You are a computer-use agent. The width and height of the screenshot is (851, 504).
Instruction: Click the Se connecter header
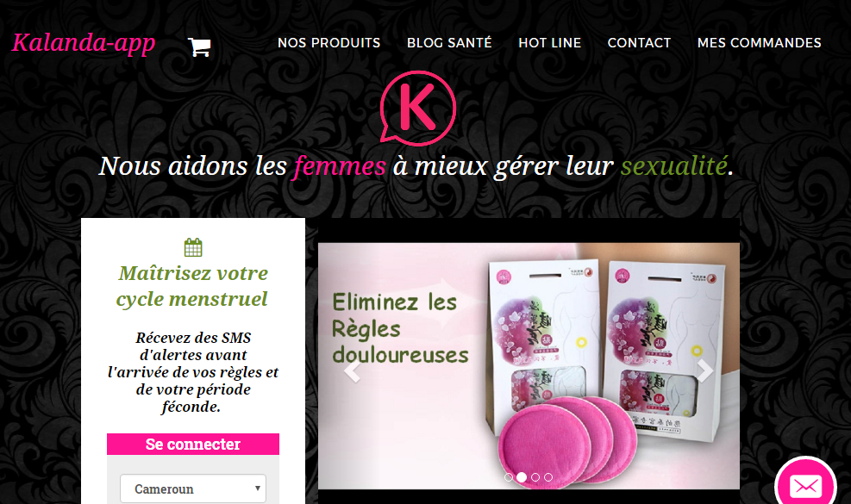(193, 444)
